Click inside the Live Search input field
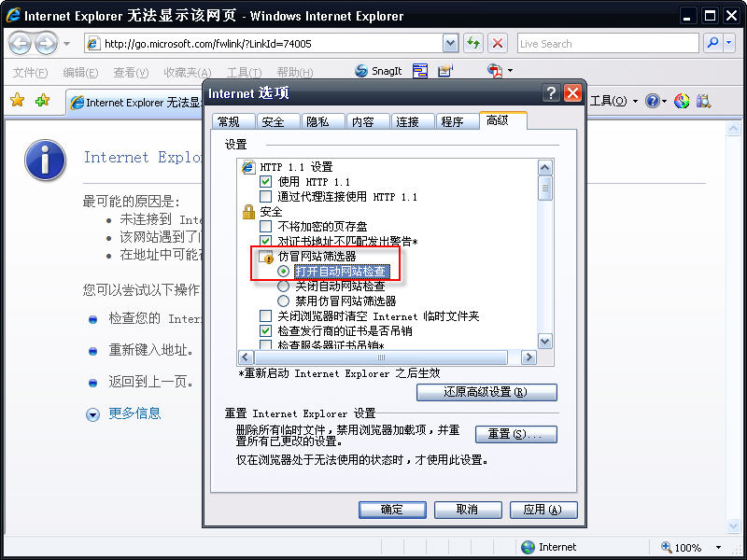The image size is (747, 560). pos(608,43)
